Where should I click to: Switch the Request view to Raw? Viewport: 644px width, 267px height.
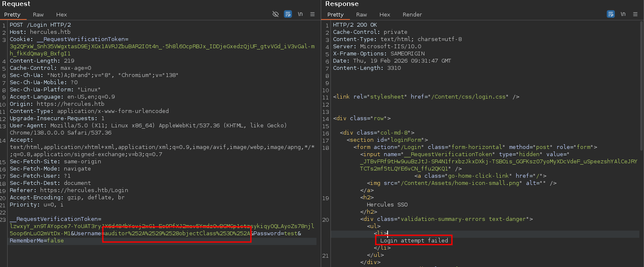tap(39, 14)
